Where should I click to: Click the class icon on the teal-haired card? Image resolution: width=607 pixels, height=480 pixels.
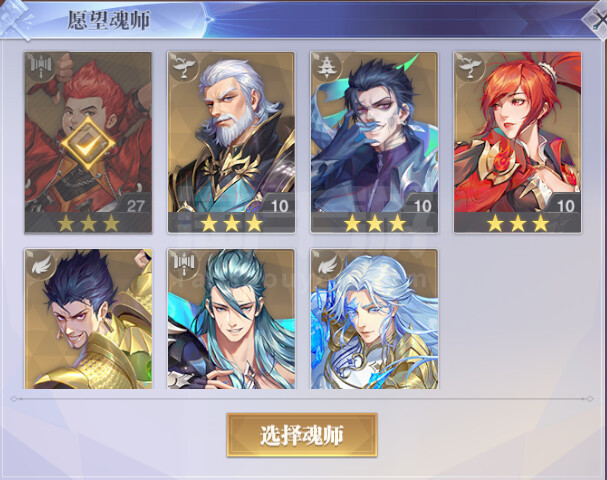pos(183,264)
